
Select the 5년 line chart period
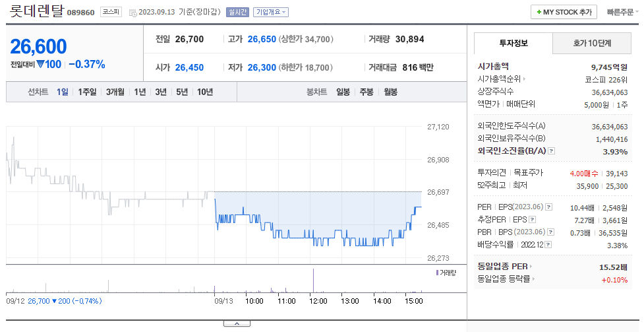click(x=182, y=92)
